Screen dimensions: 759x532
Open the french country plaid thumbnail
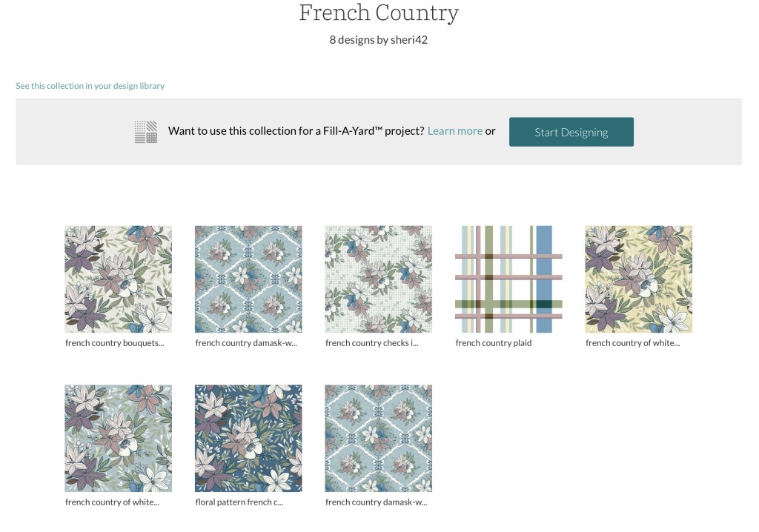tap(508, 279)
